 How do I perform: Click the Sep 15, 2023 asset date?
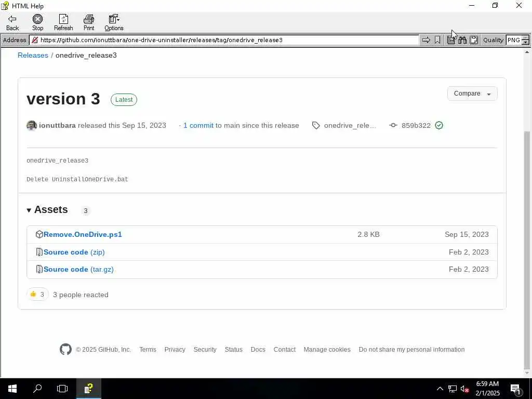pyautogui.click(x=467, y=234)
